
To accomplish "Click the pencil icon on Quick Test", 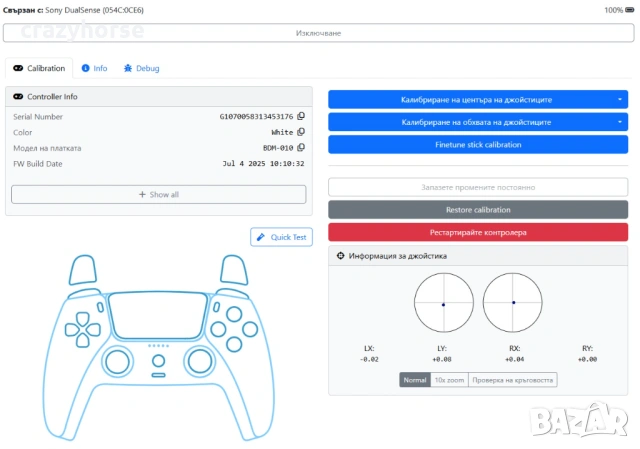I will [x=261, y=237].
